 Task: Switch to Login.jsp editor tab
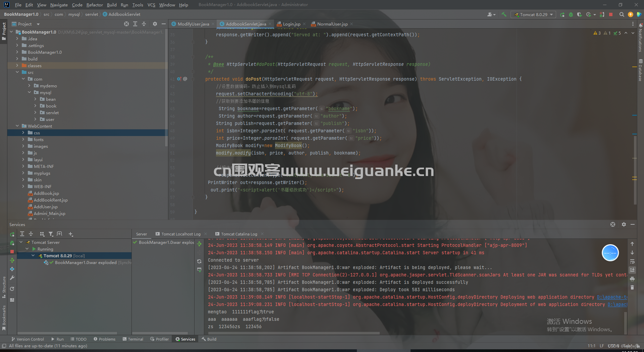(x=291, y=24)
